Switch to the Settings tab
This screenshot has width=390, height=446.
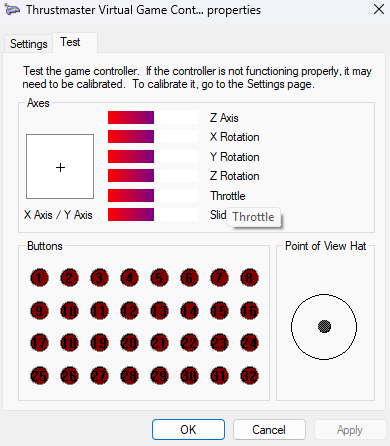[29, 44]
